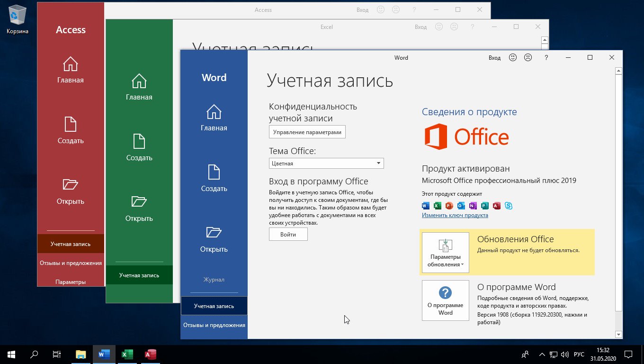Click Создать in the Word sidebar
This screenshot has height=364, width=644.
click(214, 179)
